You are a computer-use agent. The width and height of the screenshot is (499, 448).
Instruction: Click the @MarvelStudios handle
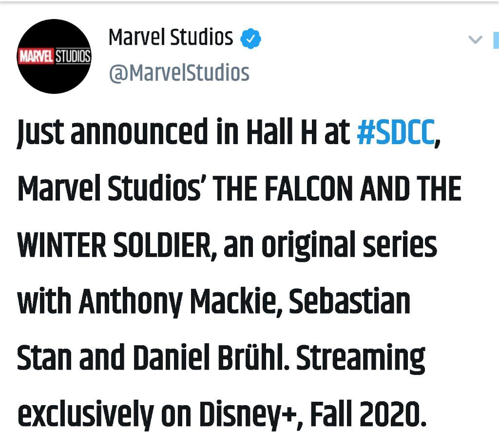pos(179,73)
